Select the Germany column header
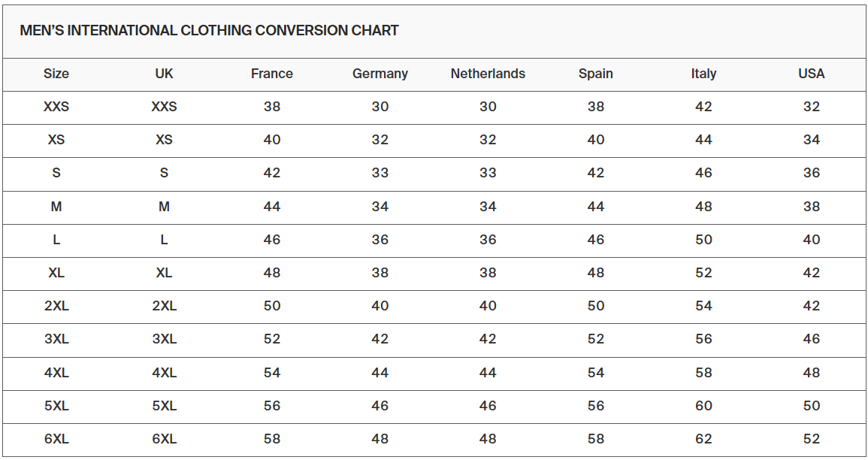Viewport: 868px width, 460px height. pyautogui.click(x=380, y=74)
